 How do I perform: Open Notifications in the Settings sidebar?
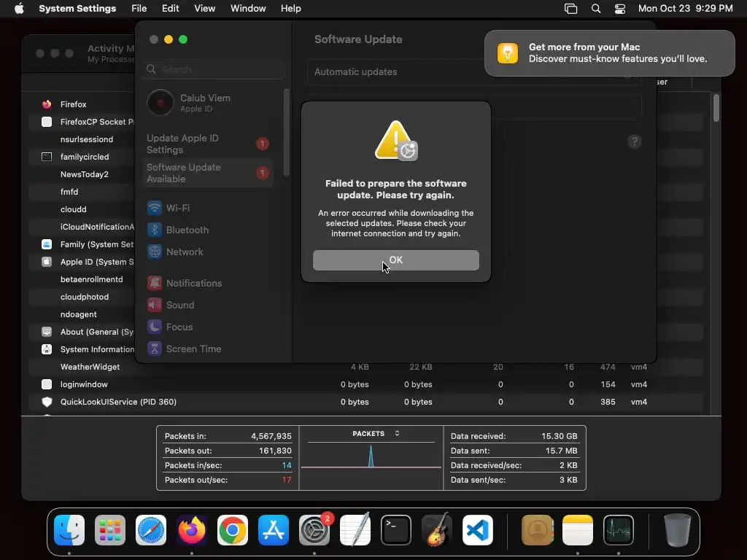coord(208,284)
